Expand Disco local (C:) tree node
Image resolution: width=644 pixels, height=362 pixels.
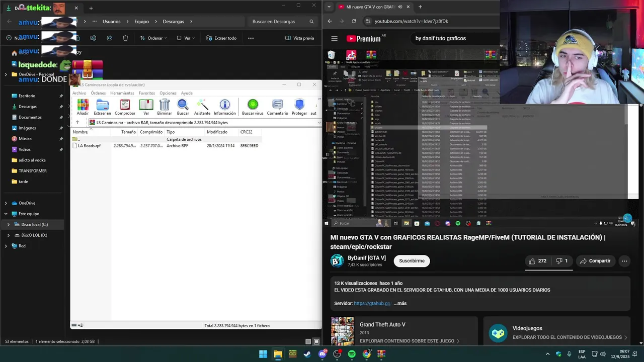tap(8, 224)
